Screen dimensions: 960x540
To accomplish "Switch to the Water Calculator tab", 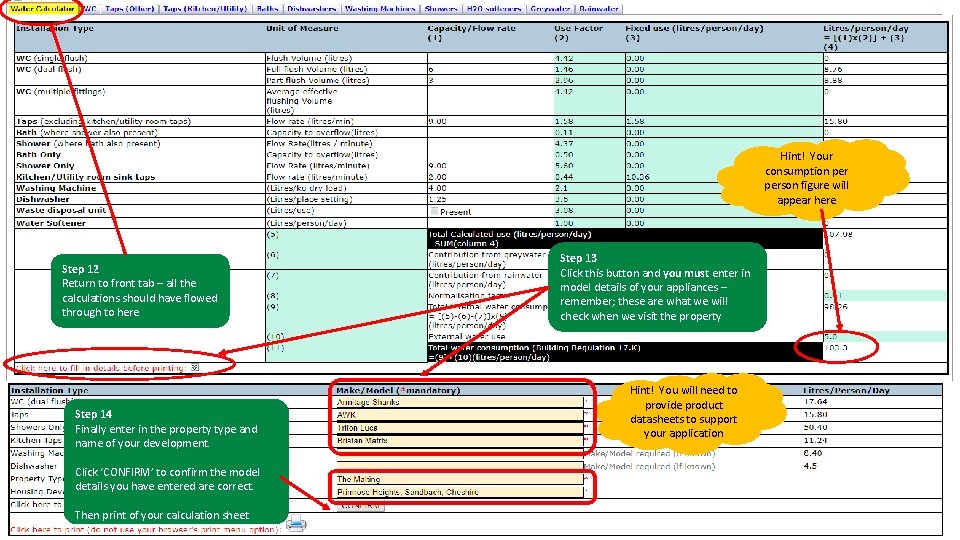I will [x=42, y=9].
